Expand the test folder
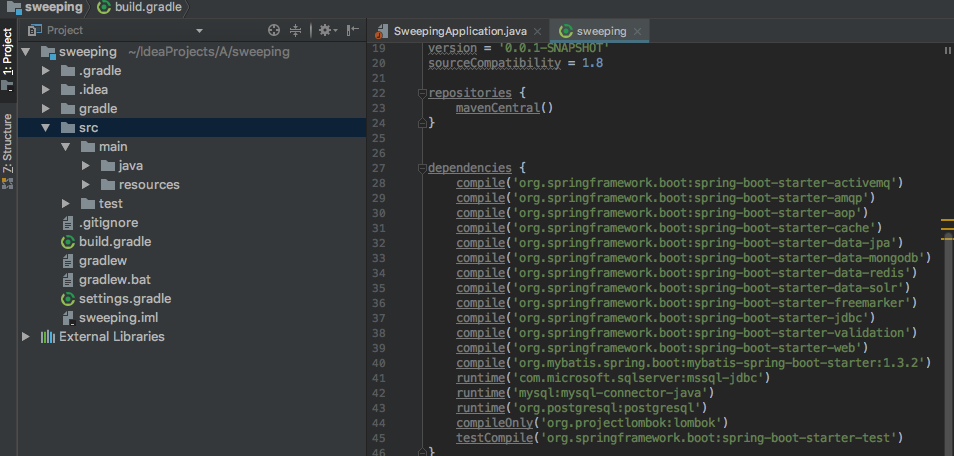Viewport: 954px width, 456px height. pyautogui.click(x=65, y=204)
